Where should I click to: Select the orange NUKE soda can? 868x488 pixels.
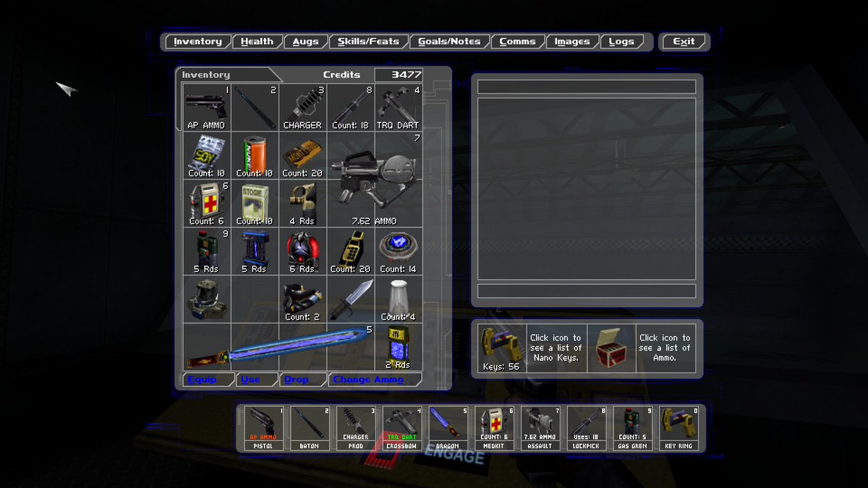click(255, 155)
